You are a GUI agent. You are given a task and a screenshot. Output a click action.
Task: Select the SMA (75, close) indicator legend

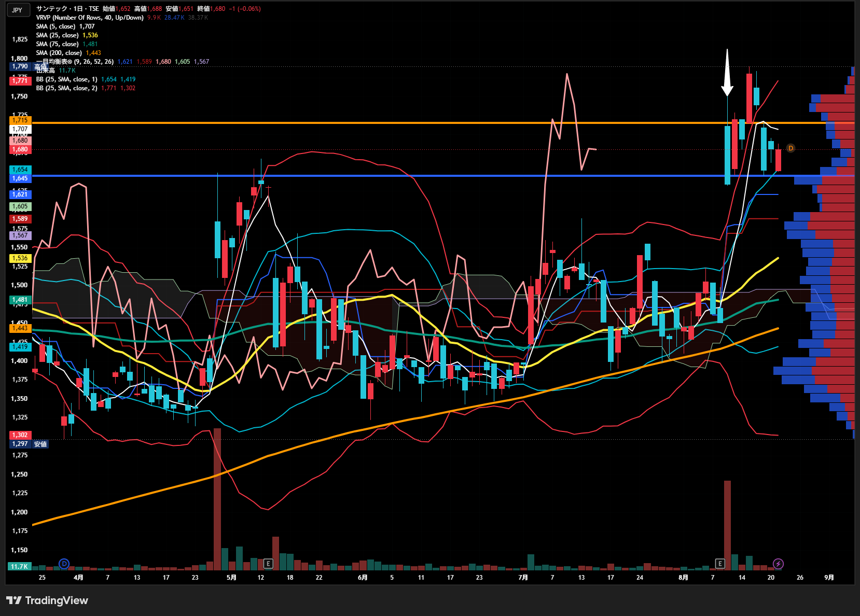[57, 44]
